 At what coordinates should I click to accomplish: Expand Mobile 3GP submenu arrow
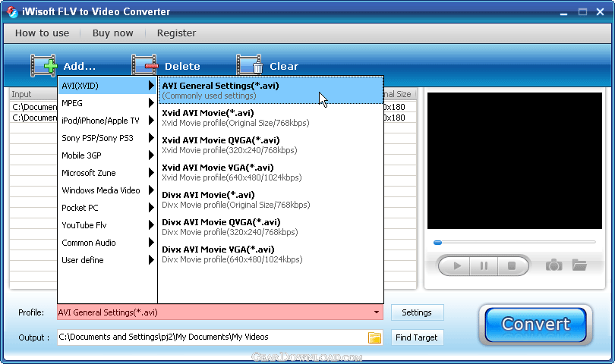[x=151, y=155]
